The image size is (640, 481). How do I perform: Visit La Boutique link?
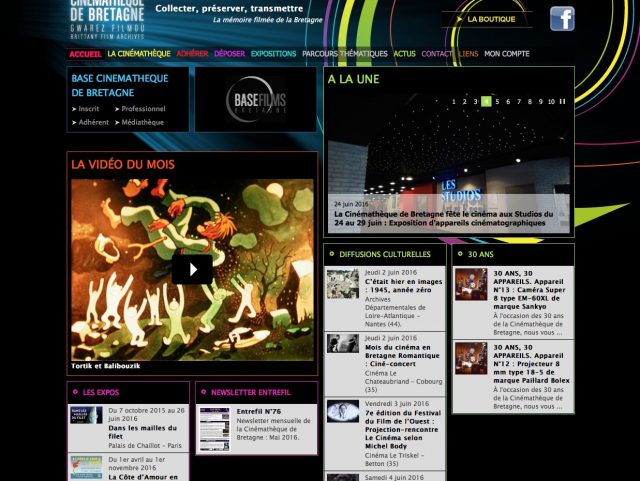coord(487,19)
